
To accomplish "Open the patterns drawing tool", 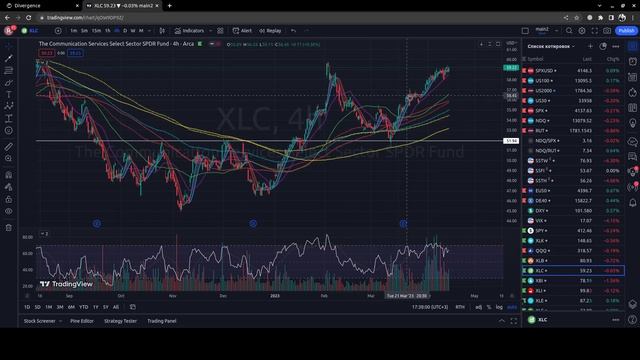I will [x=9, y=106].
